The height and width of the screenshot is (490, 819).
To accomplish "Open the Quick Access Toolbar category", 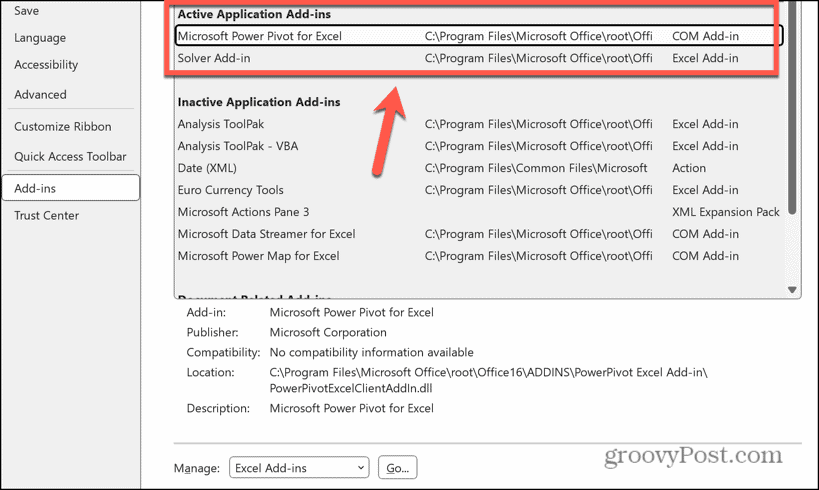I will tap(70, 156).
